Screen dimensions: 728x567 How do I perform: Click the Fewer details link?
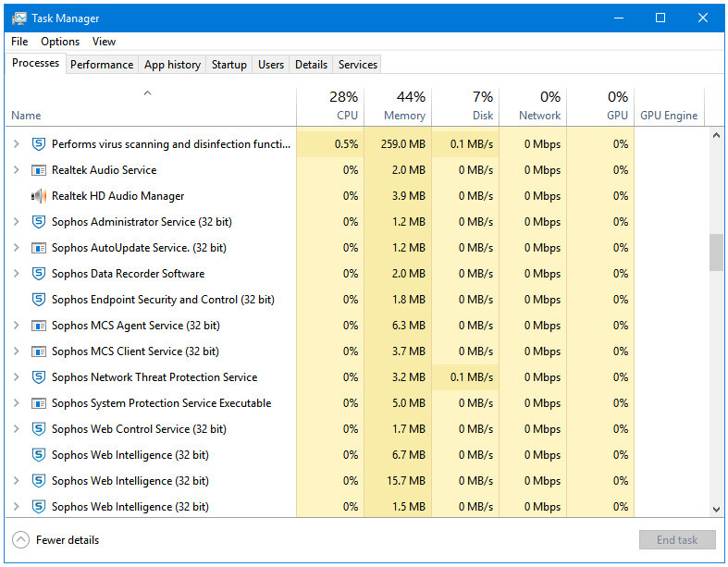click(68, 540)
